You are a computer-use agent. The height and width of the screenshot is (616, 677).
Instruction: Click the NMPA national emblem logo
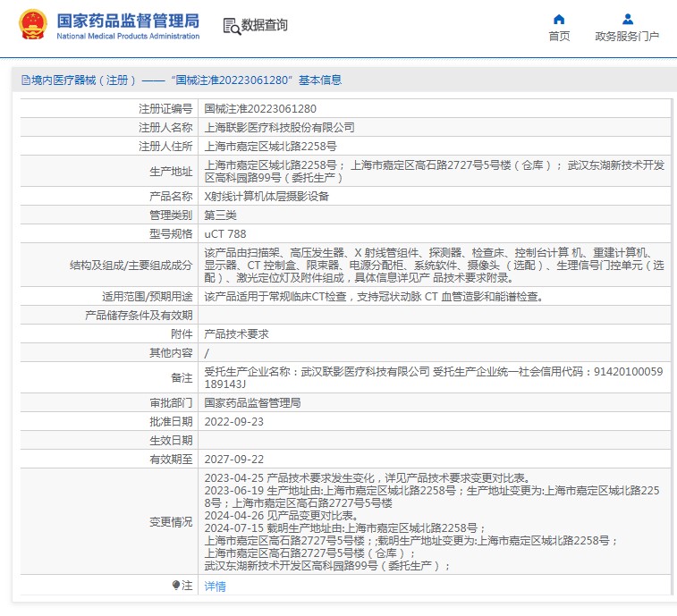click(x=33, y=25)
